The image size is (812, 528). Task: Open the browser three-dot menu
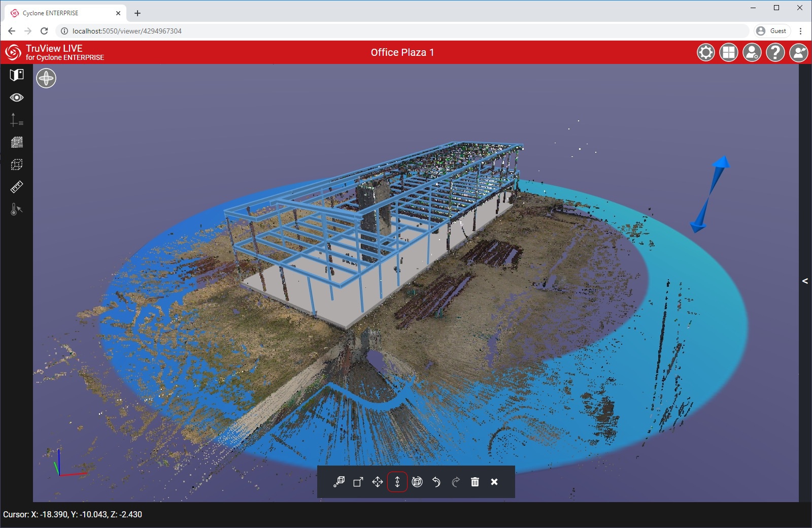801,31
